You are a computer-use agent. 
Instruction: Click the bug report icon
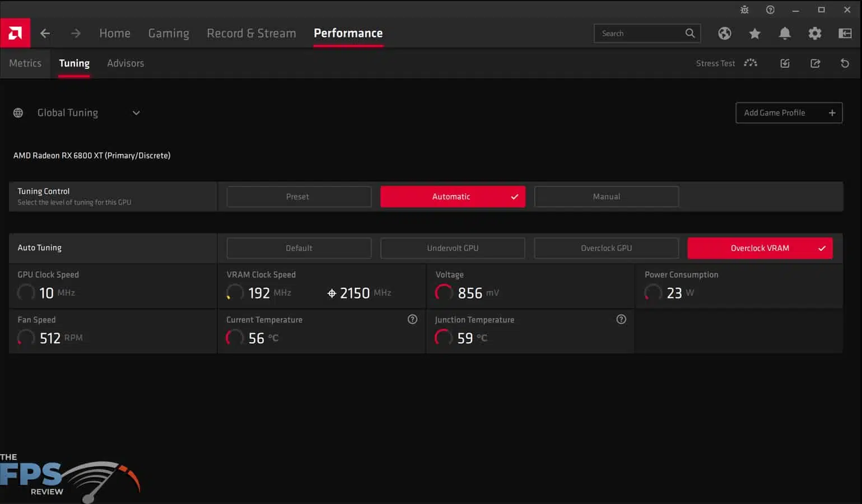point(744,10)
